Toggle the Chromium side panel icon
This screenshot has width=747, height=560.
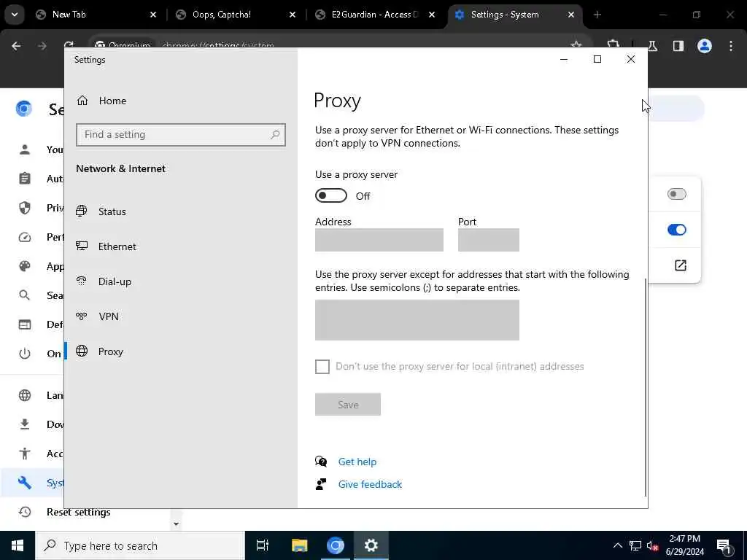click(x=678, y=46)
